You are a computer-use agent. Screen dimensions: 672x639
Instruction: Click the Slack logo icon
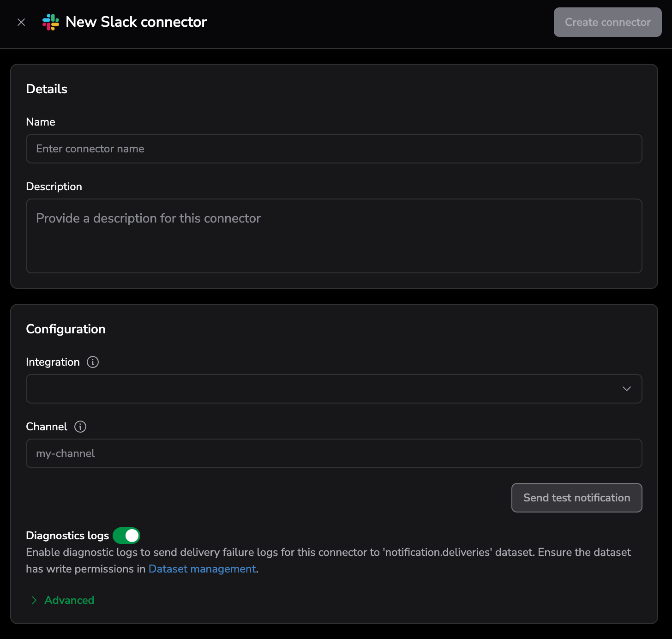(x=51, y=22)
